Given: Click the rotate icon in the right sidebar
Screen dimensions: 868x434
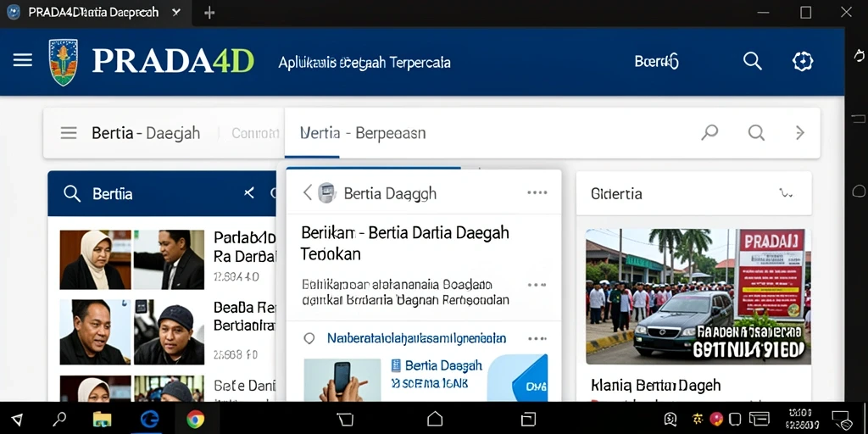Looking at the screenshot, I should (x=859, y=55).
